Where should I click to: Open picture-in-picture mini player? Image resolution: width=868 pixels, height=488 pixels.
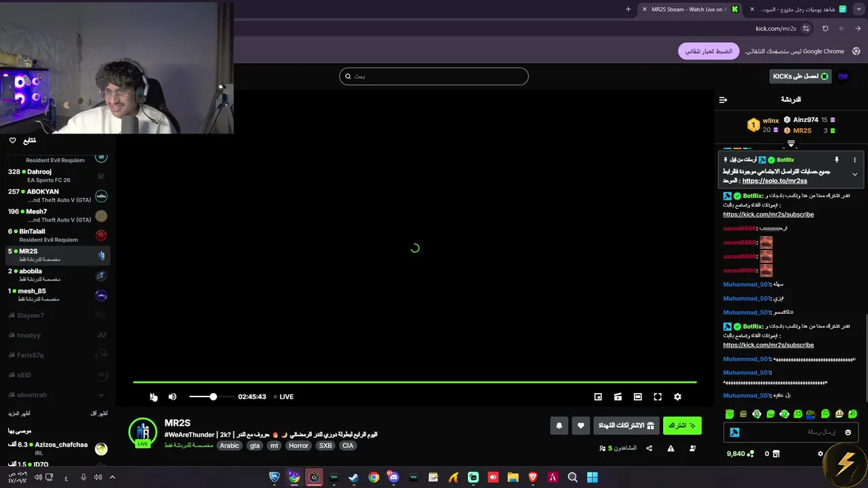click(x=598, y=396)
